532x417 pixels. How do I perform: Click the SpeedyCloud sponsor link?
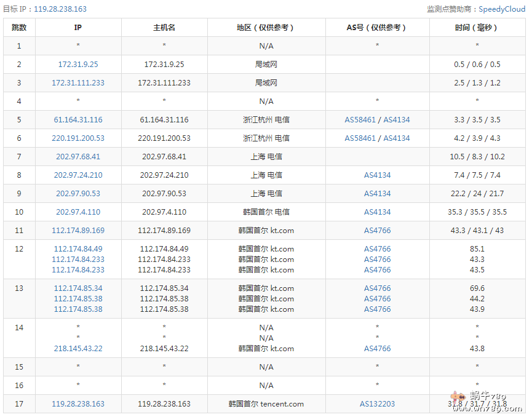(501, 9)
